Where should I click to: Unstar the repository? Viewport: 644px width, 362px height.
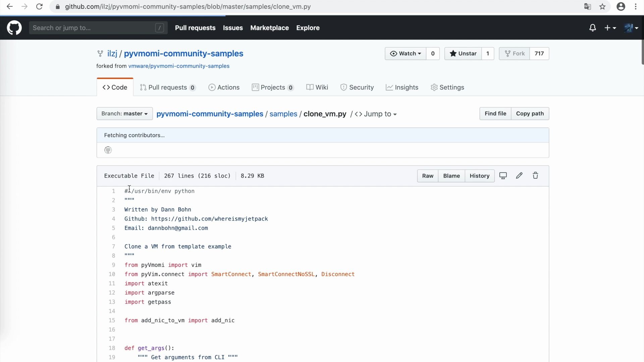point(463,54)
